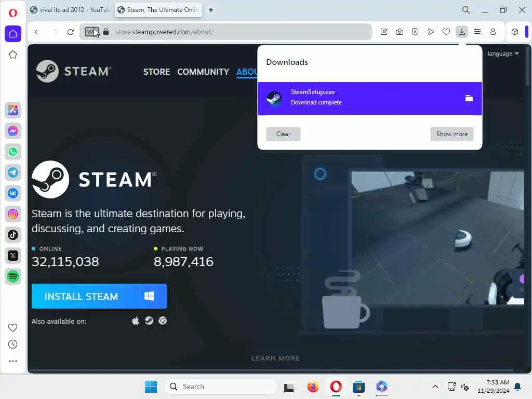Open sidebar three-dot setup menu
Screen dimensions: 532x399
click(x=12, y=361)
